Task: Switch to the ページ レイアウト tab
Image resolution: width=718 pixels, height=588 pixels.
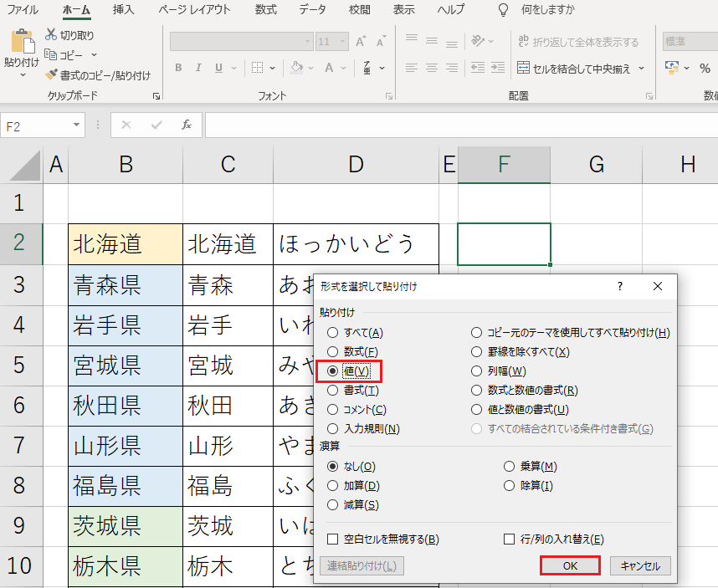Action: (195, 9)
